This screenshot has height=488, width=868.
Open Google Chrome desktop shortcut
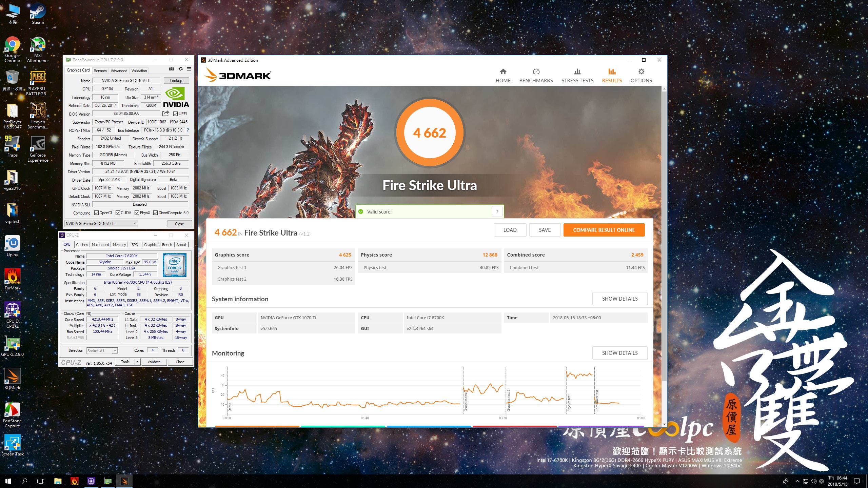click(13, 50)
